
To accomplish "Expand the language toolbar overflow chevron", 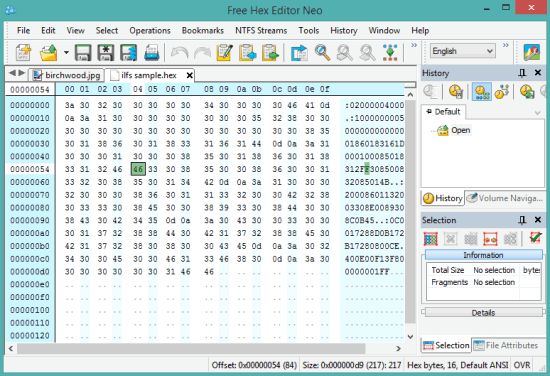I will point(505,45).
